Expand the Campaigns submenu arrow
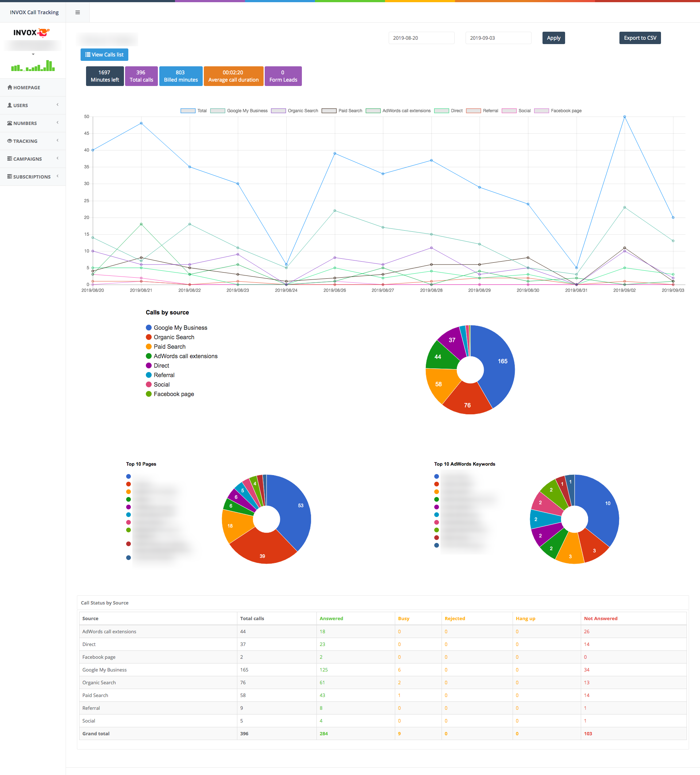The height and width of the screenshot is (775, 700). [x=58, y=158]
